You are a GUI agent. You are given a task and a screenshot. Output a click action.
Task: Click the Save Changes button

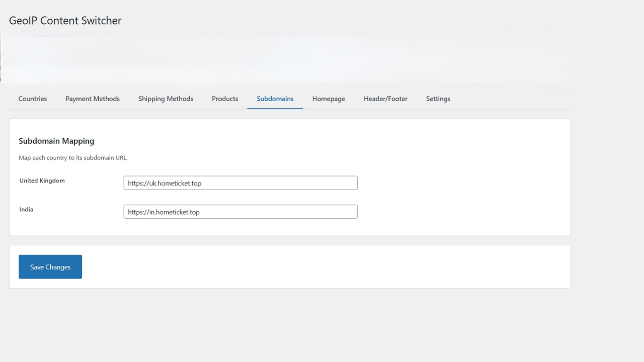50,266
